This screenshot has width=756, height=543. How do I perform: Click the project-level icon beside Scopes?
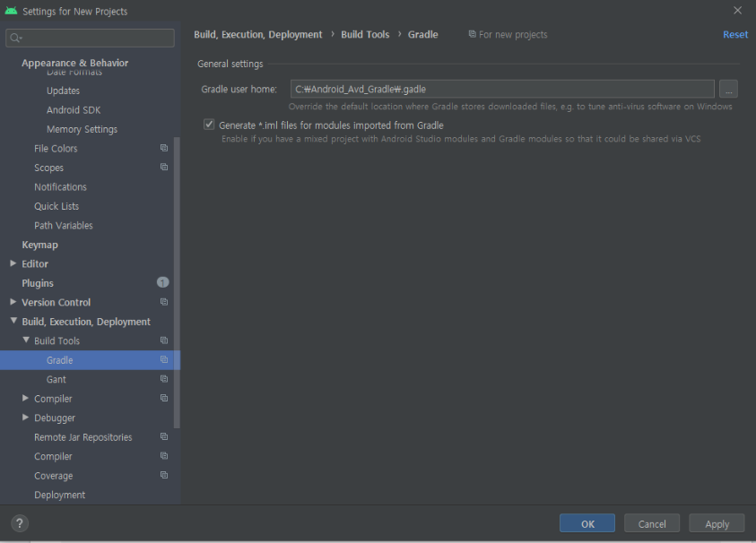pos(164,168)
